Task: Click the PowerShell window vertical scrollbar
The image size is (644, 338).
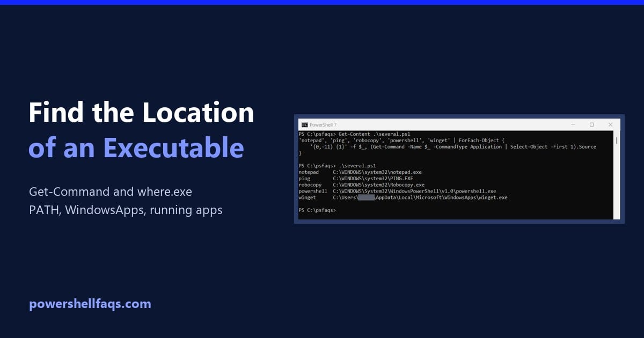Action: point(617,174)
